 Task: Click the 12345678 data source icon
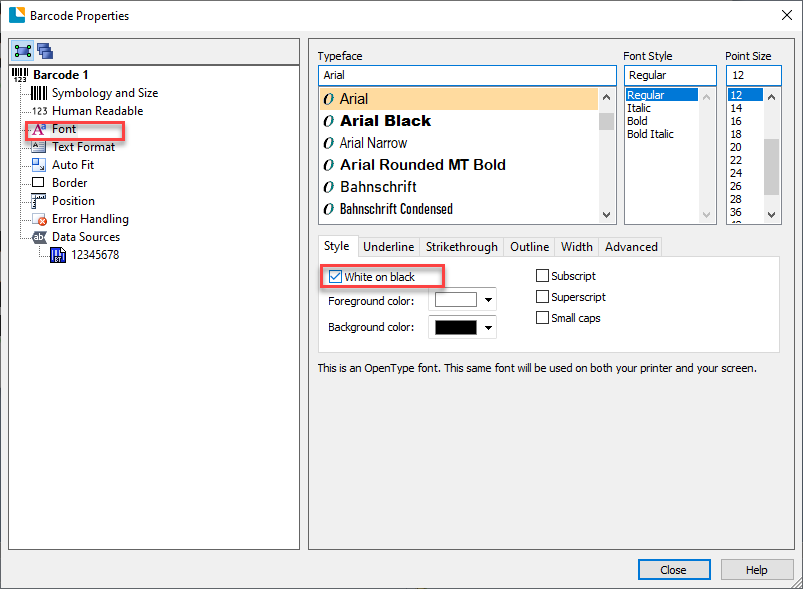pyautogui.click(x=58, y=255)
